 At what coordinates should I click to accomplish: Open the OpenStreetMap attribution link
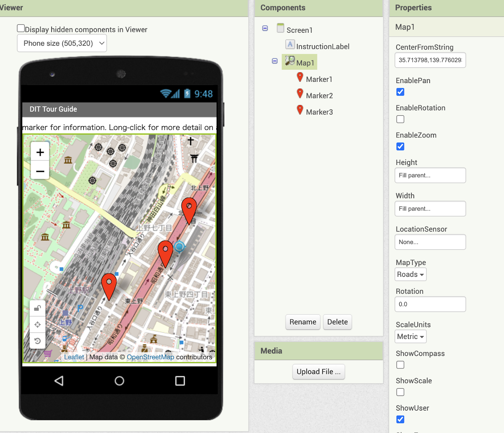pos(150,357)
